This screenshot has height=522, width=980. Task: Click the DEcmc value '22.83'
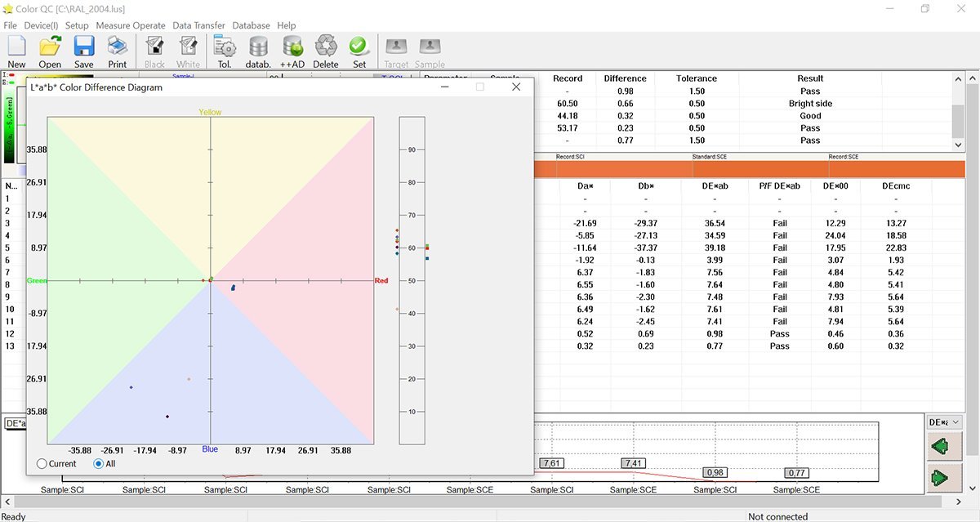896,248
